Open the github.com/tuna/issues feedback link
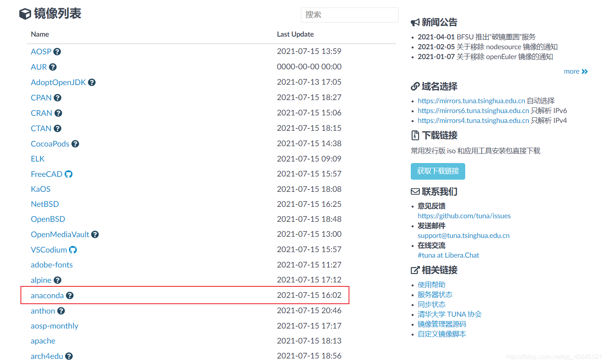Viewport: 605px width, 364px height. coord(464,216)
